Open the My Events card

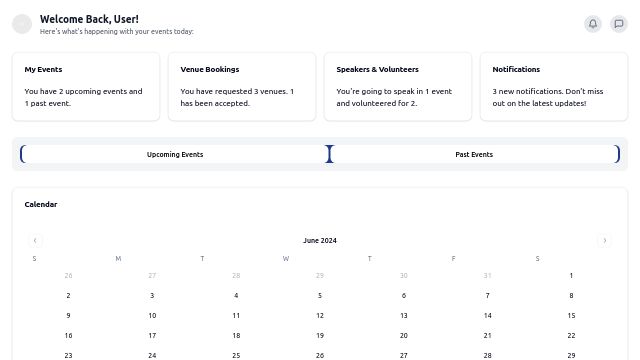click(86, 87)
